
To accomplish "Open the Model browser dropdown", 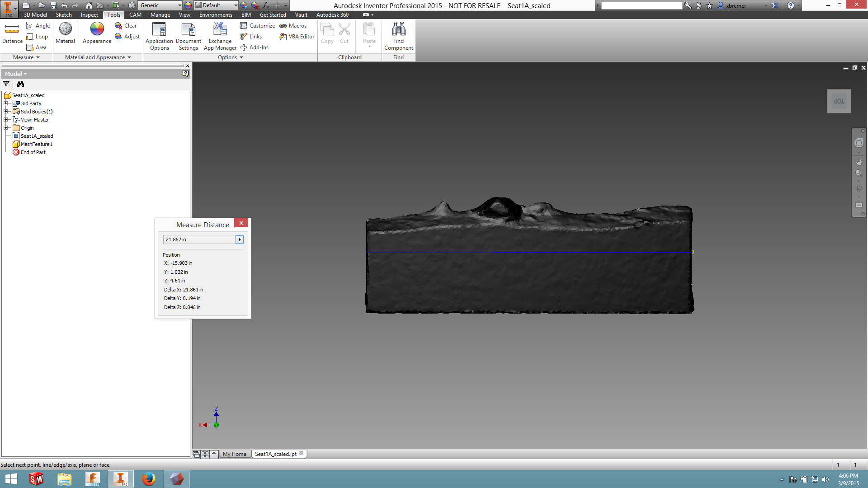I will 16,74.
